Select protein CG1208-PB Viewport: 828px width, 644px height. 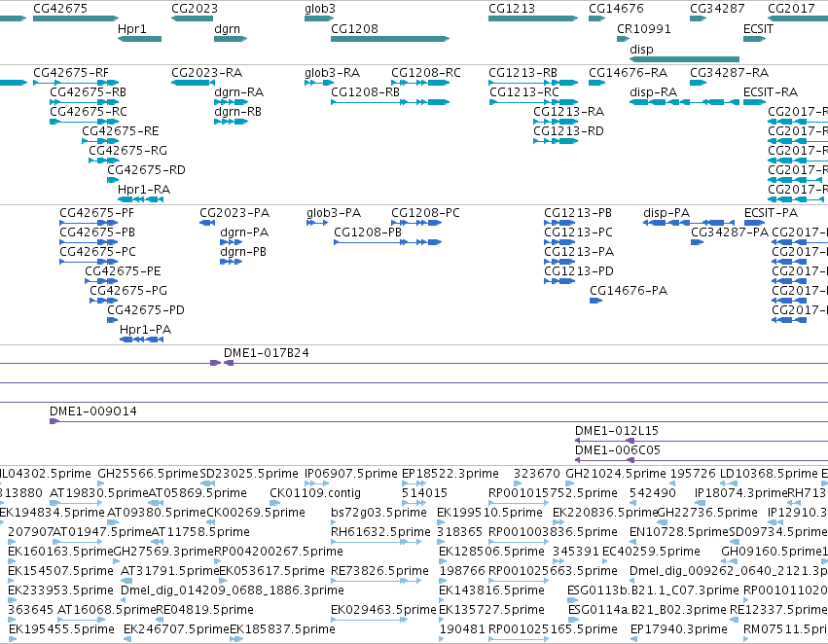pos(387,242)
